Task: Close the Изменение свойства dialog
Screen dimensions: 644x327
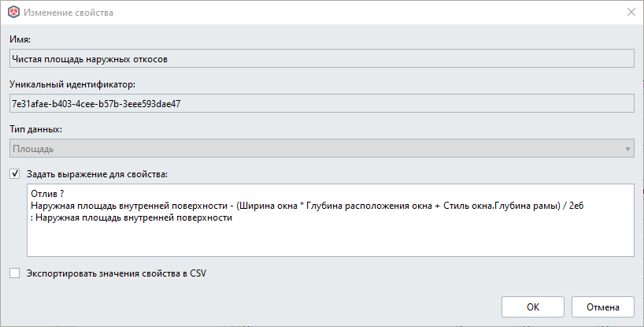Action: click(x=631, y=13)
